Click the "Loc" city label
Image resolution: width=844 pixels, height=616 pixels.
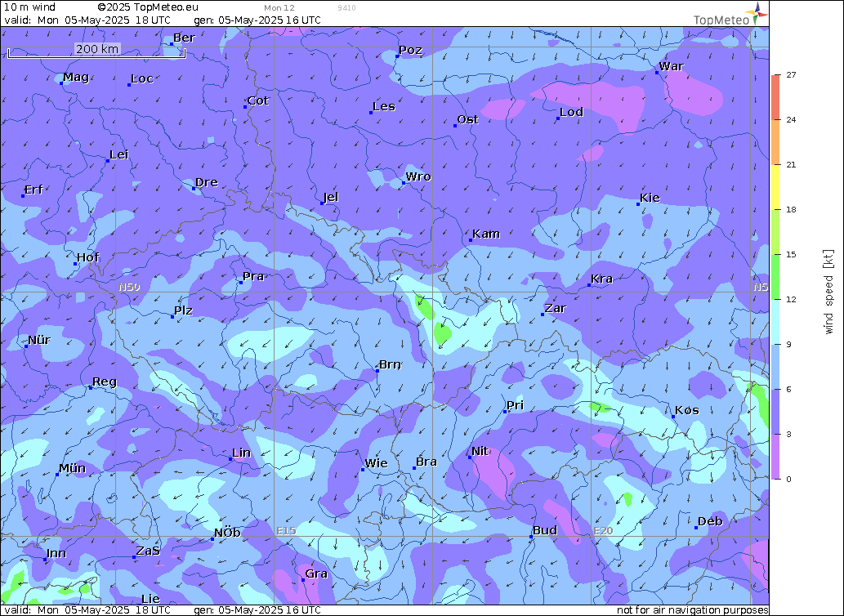142,78
